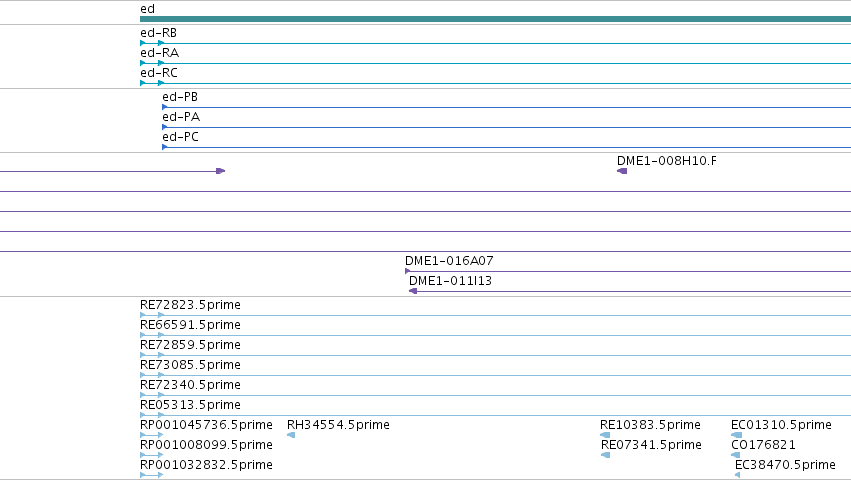
Task: Click the CO176821 arrow glyph
Action: (x=735, y=455)
